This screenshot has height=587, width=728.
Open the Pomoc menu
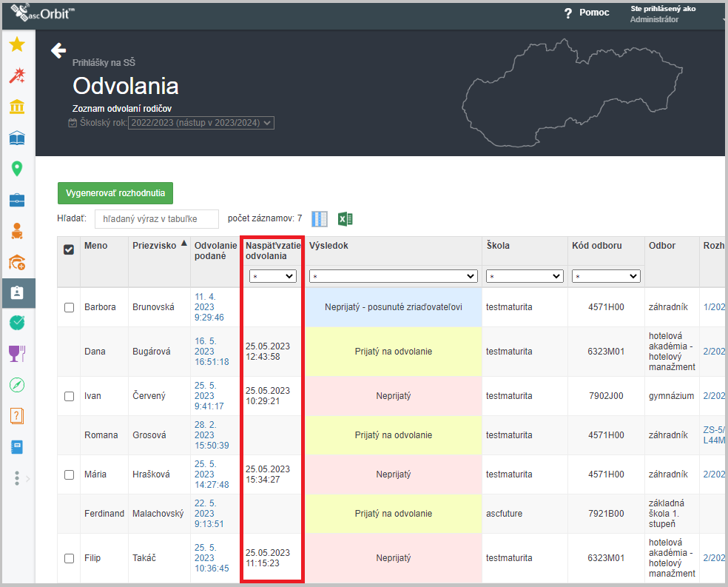(x=594, y=13)
